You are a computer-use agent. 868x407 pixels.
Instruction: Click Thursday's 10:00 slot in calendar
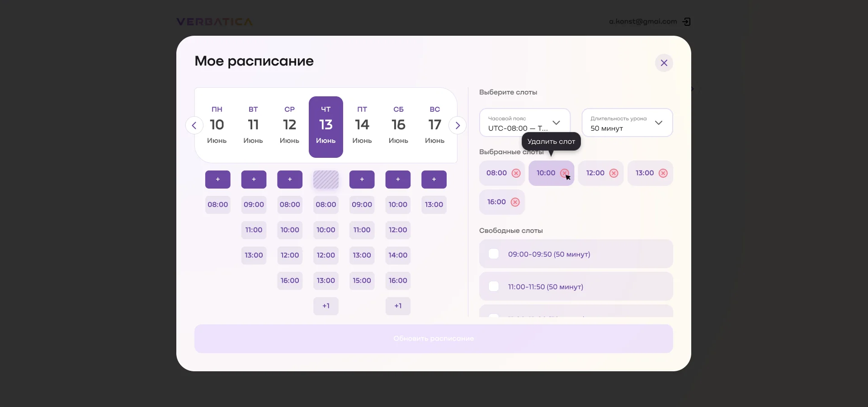(x=326, y=230)
